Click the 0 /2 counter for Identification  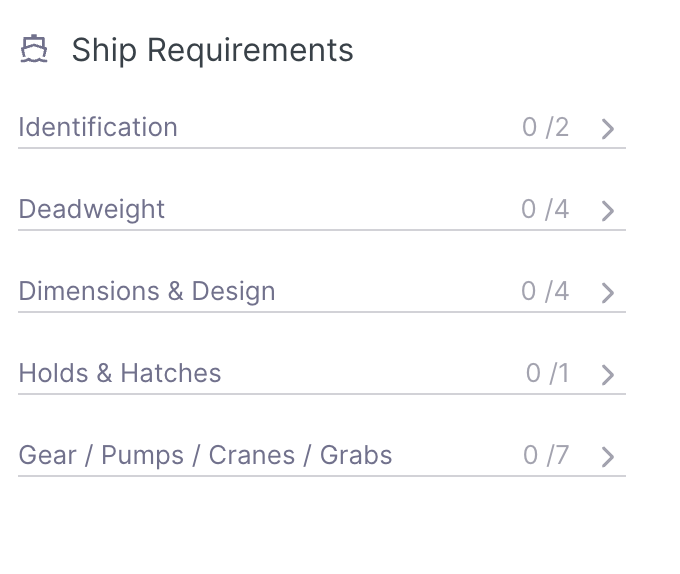(545, 127)
